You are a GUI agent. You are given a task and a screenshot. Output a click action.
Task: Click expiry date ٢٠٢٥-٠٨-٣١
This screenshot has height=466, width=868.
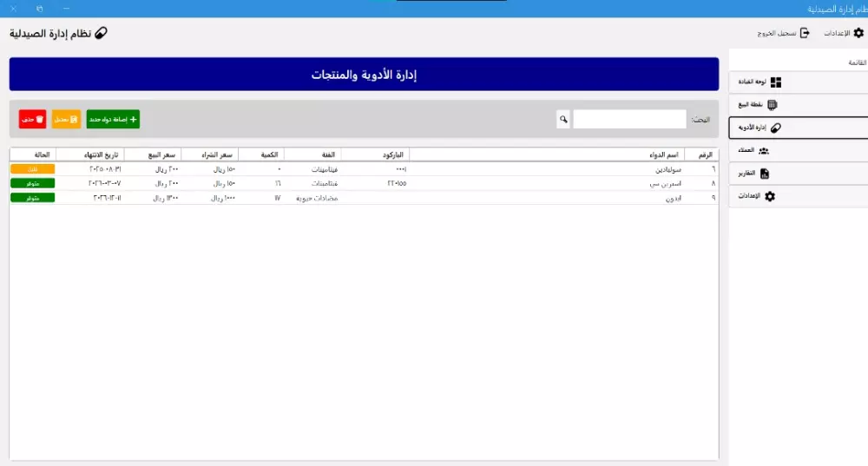point(105,169)
